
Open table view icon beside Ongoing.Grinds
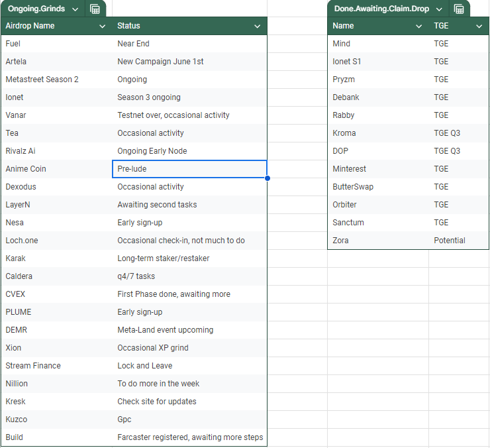point(95,9)
